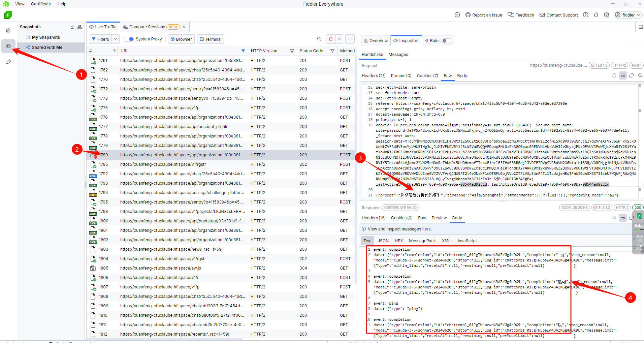Open the View menu
The image size is (644, 343).
point(20,4)
